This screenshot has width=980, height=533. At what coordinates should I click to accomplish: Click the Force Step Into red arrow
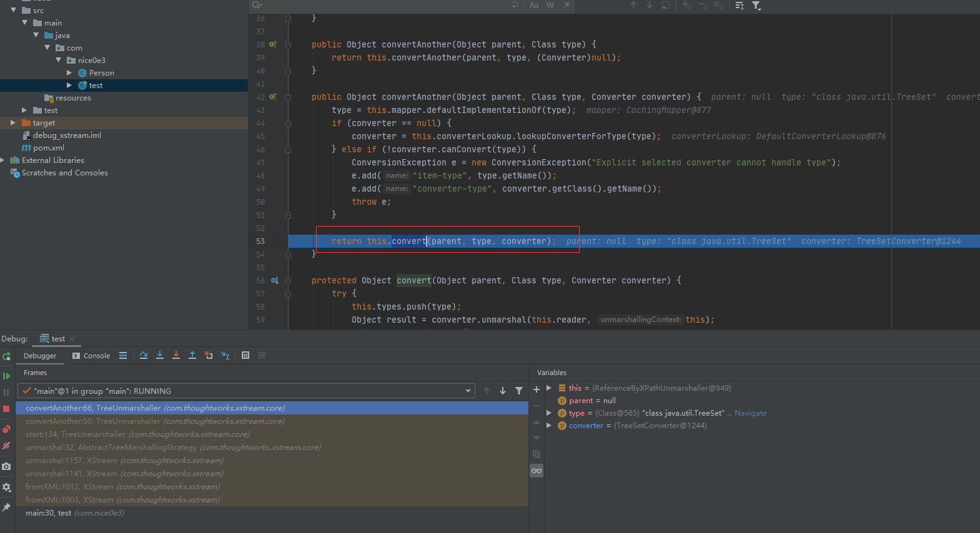176,355
